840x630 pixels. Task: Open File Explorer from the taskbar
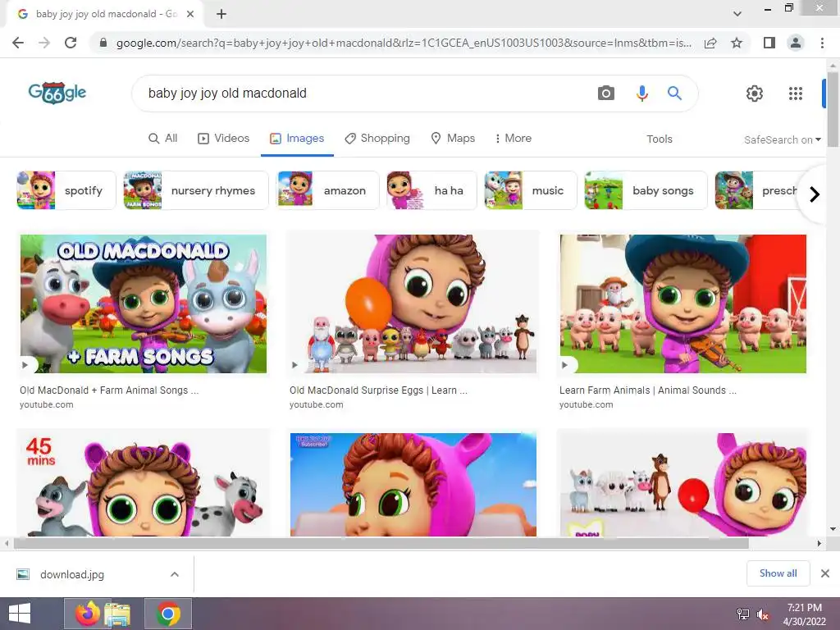click(117, 614)
